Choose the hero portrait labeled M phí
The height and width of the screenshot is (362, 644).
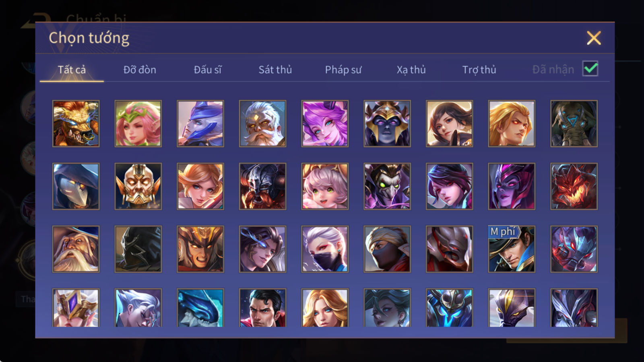(512, 249)
